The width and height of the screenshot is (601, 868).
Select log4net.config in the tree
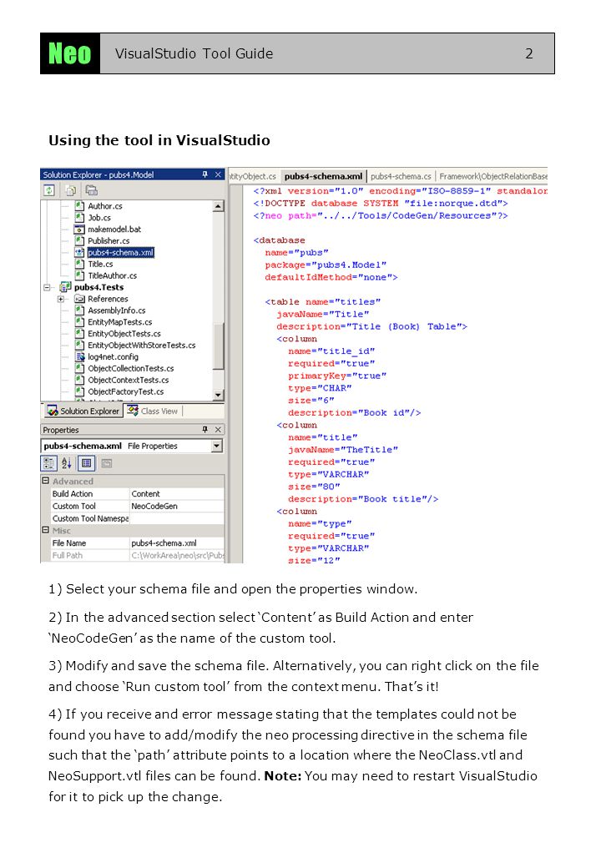coord(113,357)
